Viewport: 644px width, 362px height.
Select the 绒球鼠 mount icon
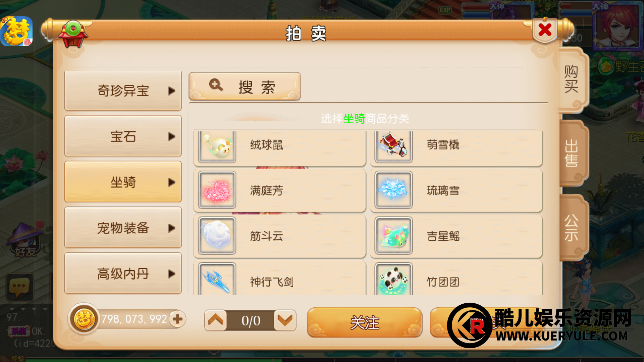click(x=217, y=147)
